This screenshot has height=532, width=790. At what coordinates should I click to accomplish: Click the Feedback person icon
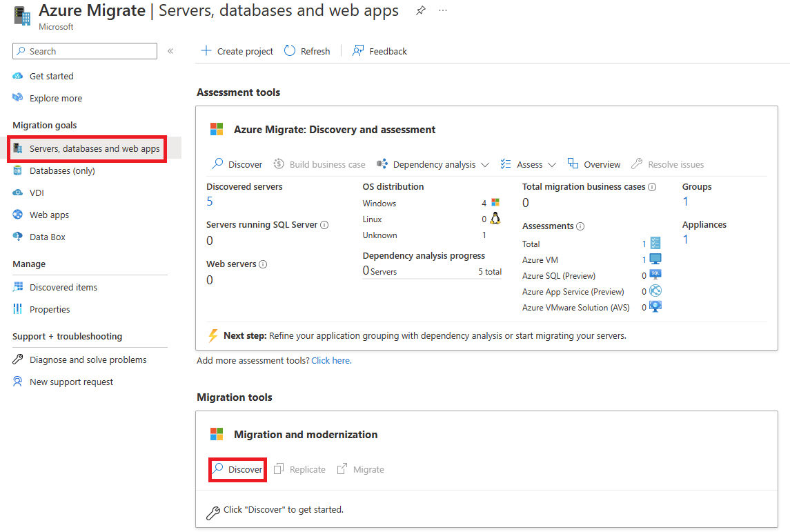click(x=357, y=51)
